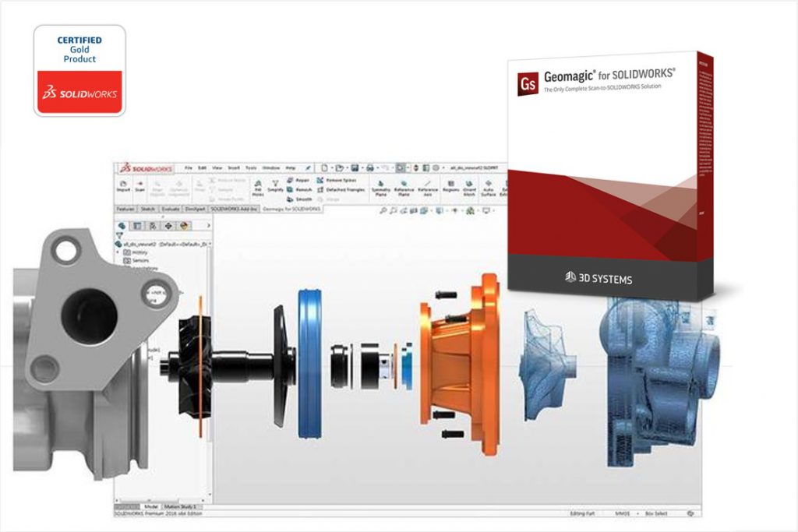The image size is (798, 532).
Task: Switch to the Sketch tab
Action: (x=147, y=209)
